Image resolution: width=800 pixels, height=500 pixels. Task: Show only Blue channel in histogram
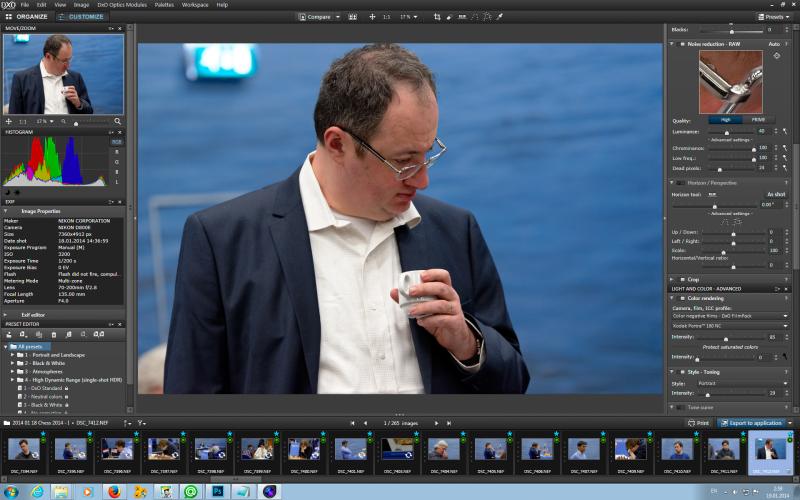coord(117,172)
